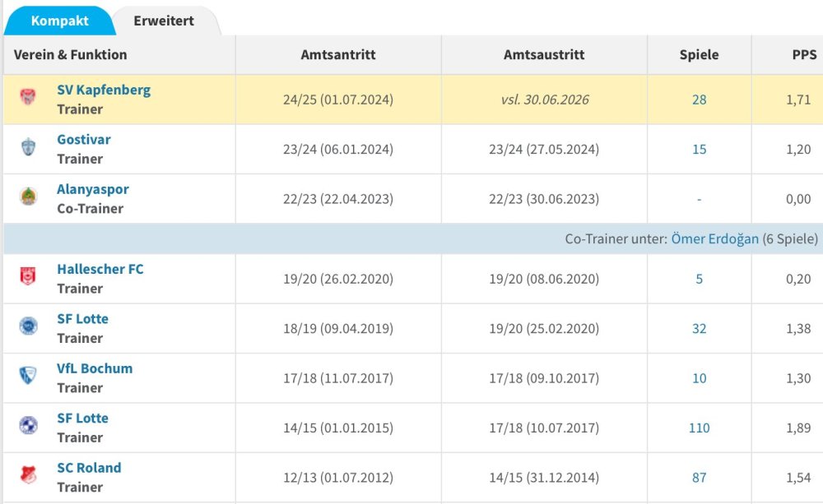Click the SF Lotte crest in 18/19 row
Screen dimensions: 823x504
point(28,327)
